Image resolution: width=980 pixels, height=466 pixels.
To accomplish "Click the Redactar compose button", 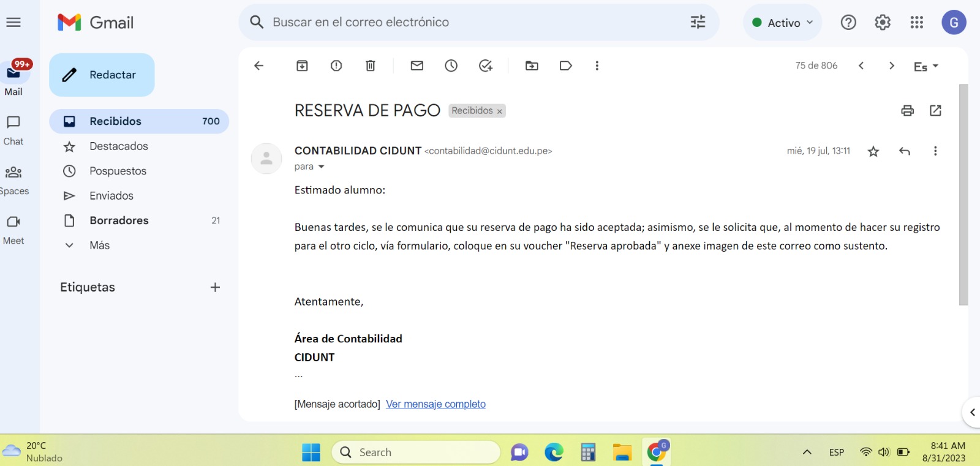I will pyautogui.click(x=102, y=75).
